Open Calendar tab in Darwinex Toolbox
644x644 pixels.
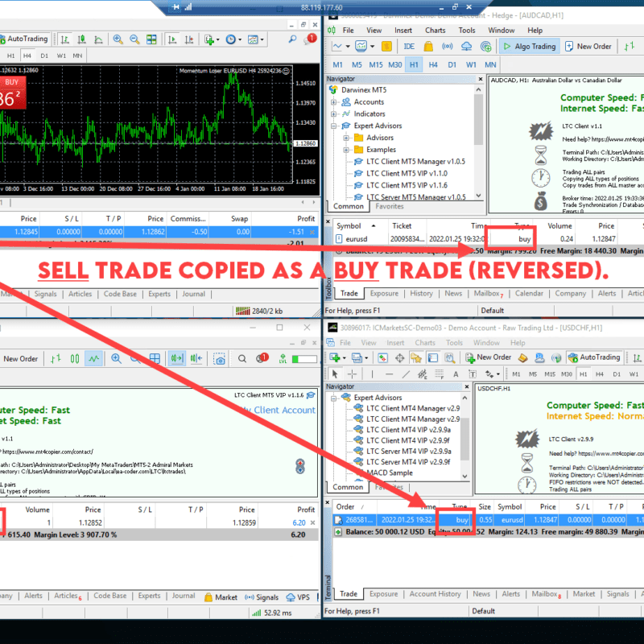(529, 294)
